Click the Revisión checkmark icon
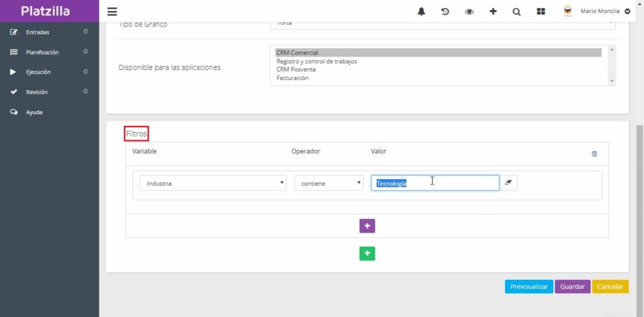The image size is (644, 317). pos(14,92)
